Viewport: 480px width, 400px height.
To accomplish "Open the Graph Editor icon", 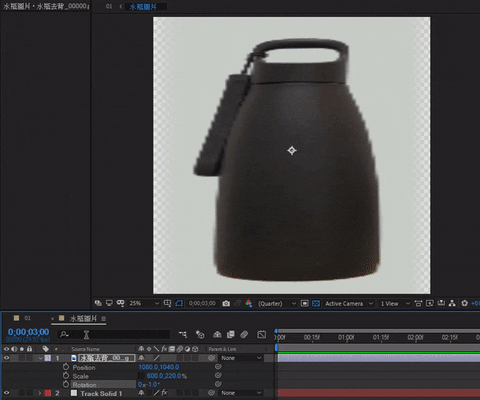I will pos(262,334).
